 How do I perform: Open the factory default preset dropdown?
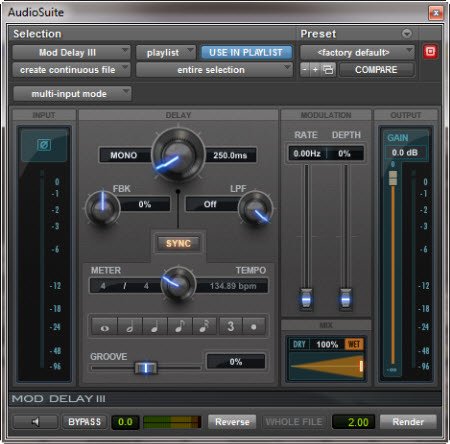(357, 52)
